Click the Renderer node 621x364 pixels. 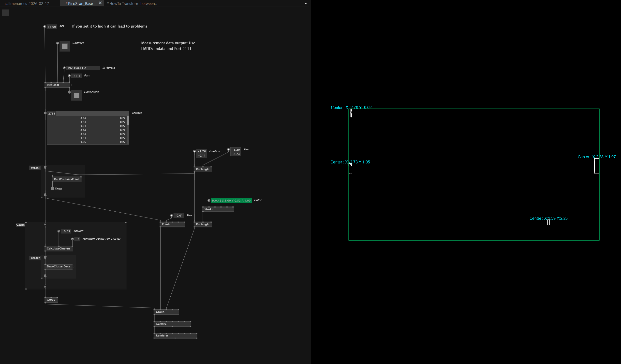click(162, 336)
